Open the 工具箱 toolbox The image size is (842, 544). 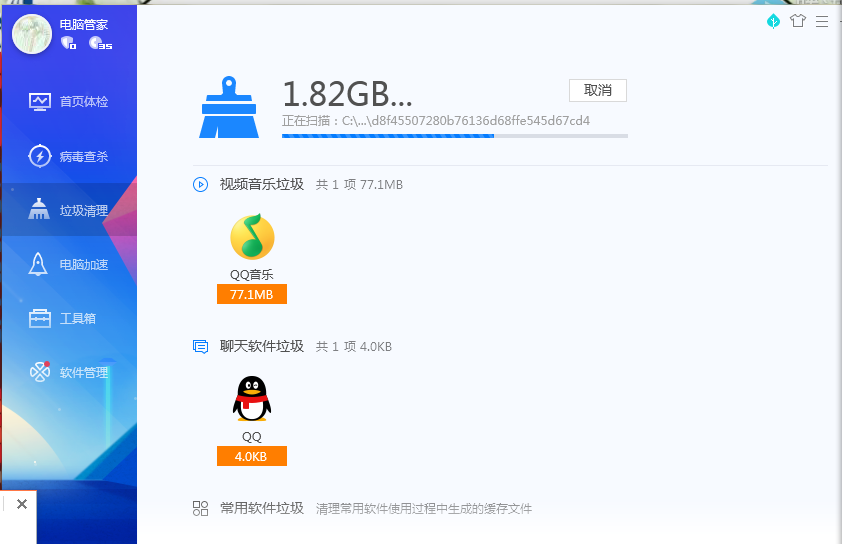(69, 318)
